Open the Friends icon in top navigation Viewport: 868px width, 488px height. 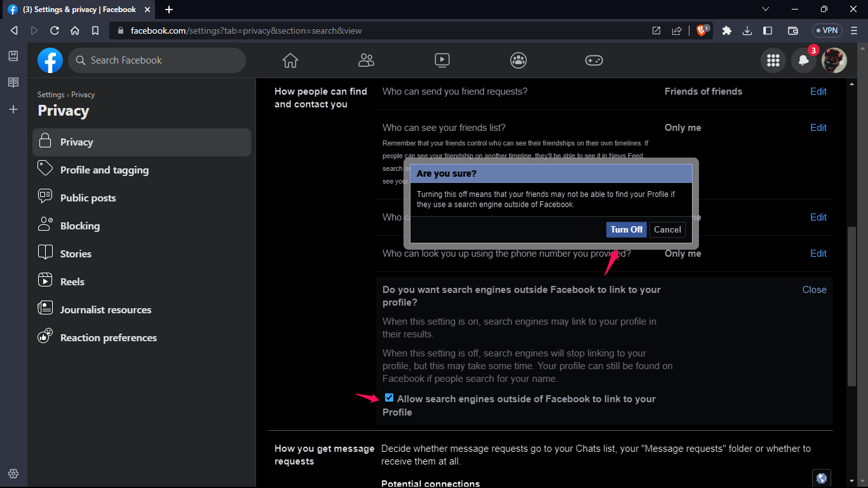(x=366, y=60)
